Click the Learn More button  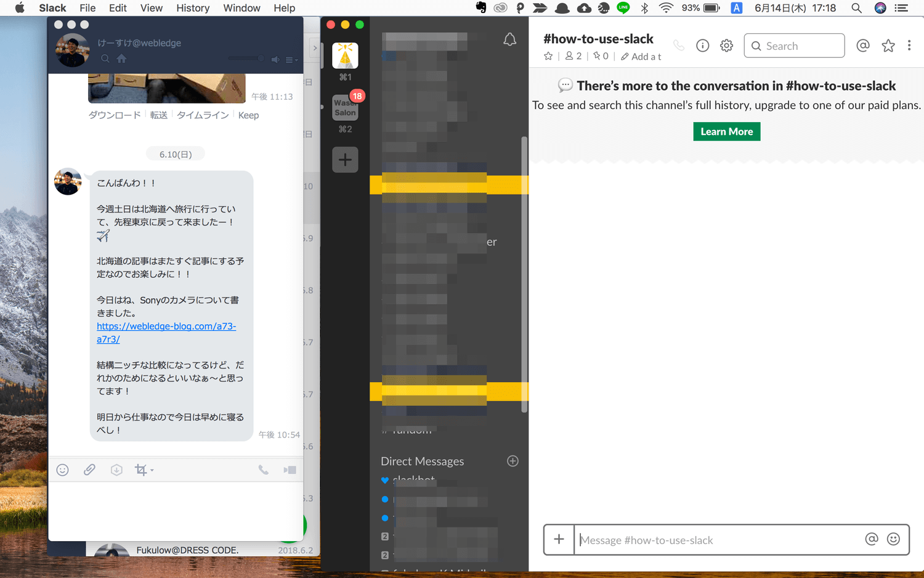[727, 131]
